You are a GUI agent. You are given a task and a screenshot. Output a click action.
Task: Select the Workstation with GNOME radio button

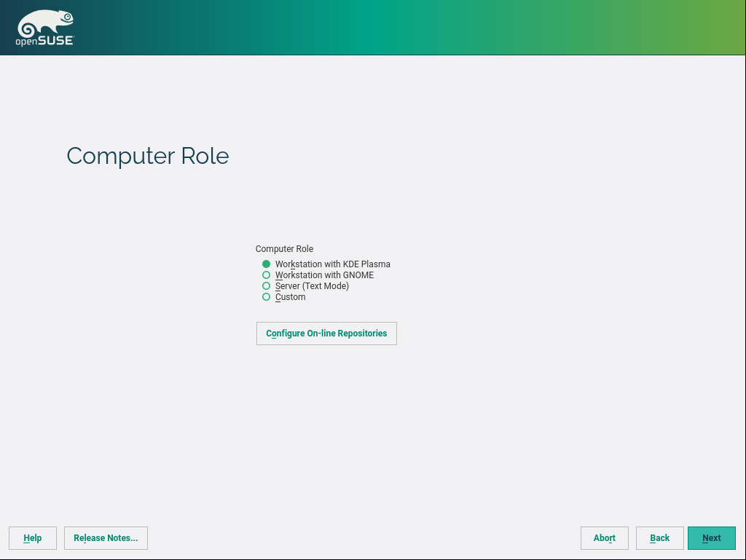[x=267, y=275]
